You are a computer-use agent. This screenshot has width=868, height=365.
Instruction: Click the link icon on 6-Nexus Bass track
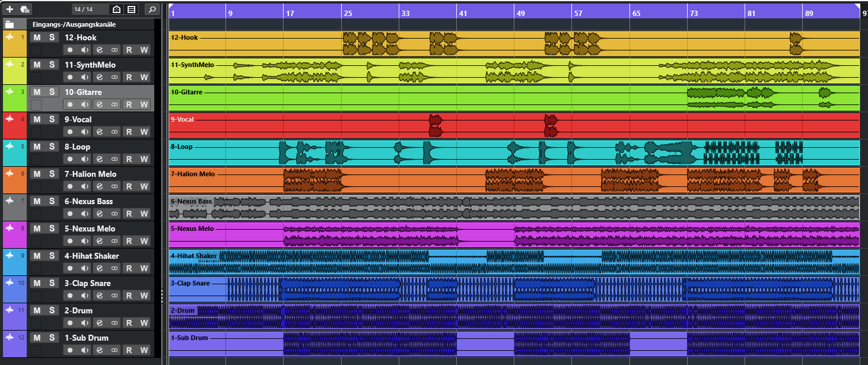114,214
